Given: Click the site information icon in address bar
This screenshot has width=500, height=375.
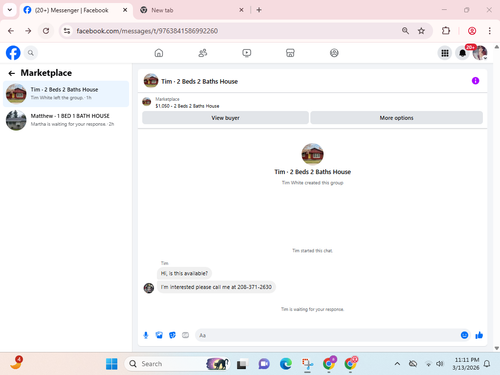Looking at the screenshot, I should coord(67,31).
